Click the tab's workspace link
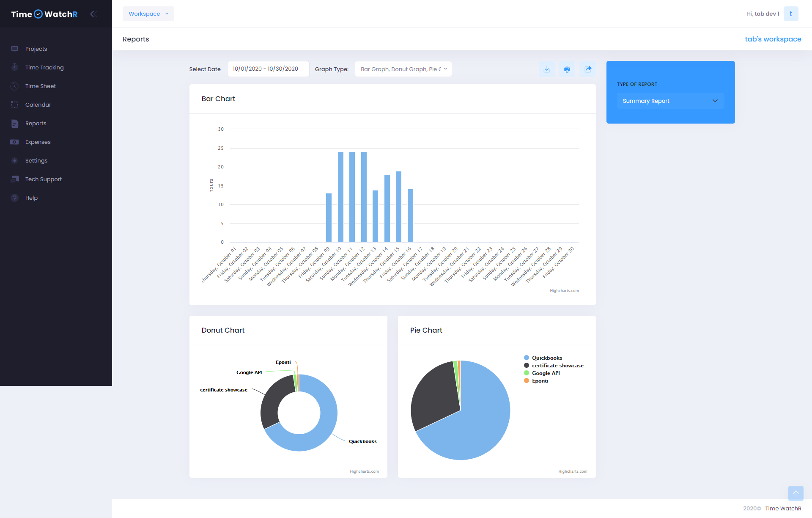This screenshot has height=518, width=812. 773,39
